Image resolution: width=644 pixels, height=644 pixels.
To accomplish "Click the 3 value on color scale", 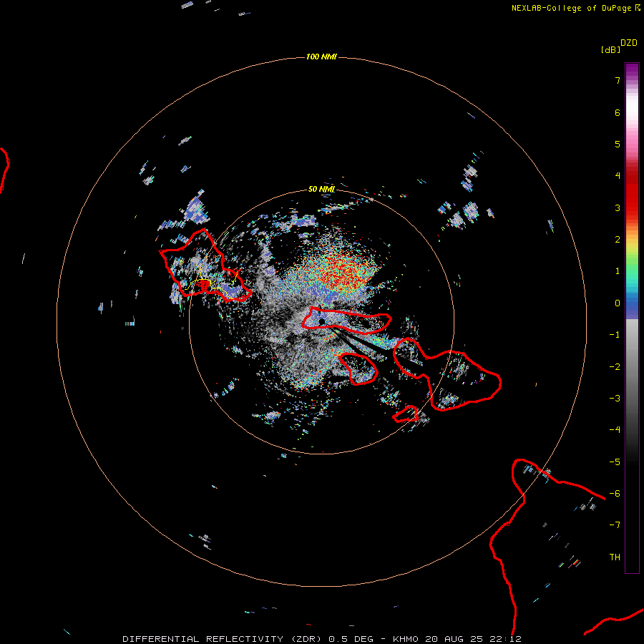I will click(x=618, y=208).
